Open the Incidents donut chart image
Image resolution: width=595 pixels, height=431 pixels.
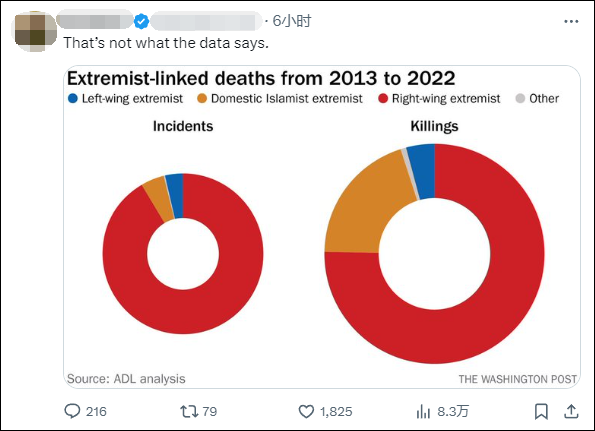coord(183,254)
